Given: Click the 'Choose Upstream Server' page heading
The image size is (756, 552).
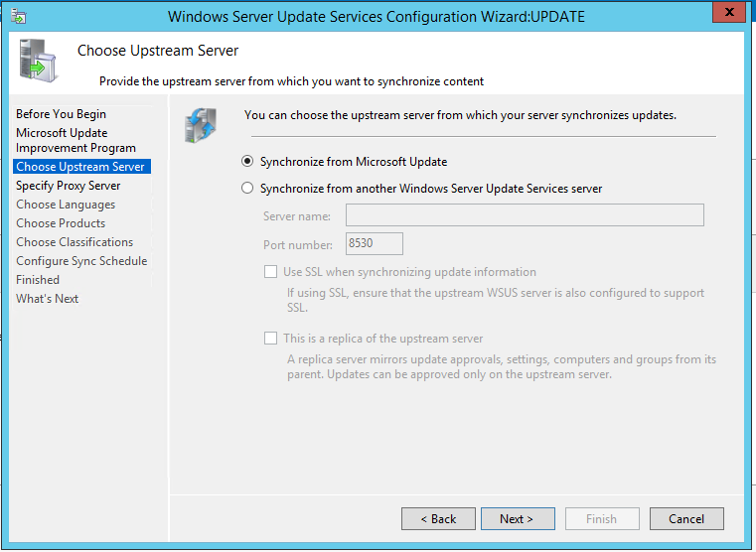Looking at the screenshot, I should click(158, 51).
